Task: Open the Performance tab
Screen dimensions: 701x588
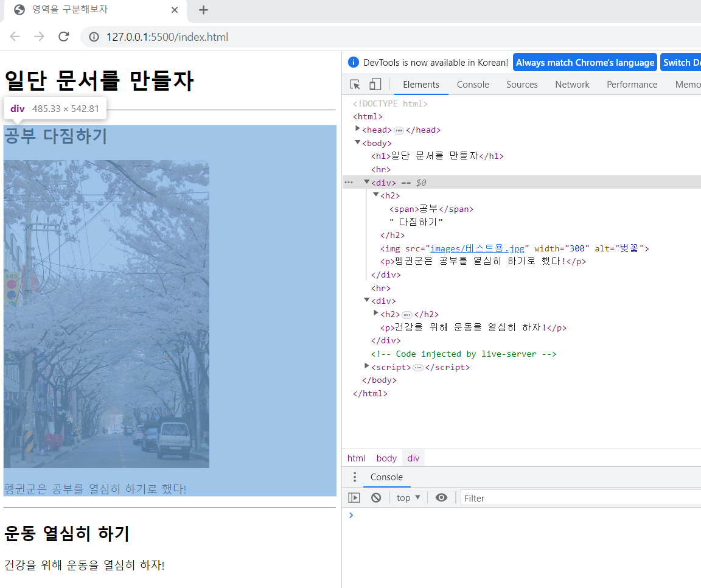Action: [x=632, y=85]
